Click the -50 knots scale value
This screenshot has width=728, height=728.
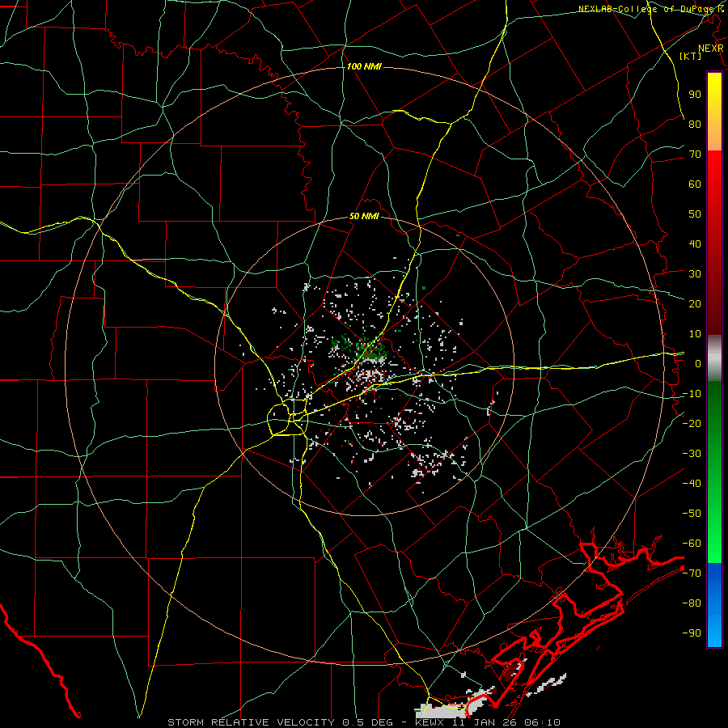[692, 514]
